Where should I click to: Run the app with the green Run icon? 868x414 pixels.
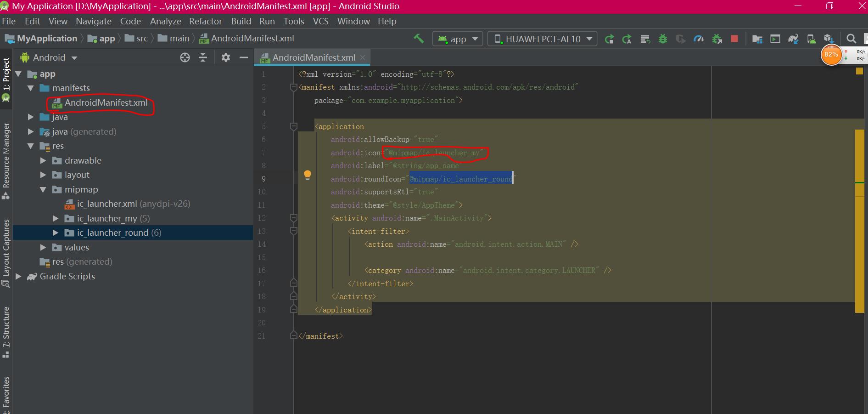pyautogui.click(x=609, y=39)
